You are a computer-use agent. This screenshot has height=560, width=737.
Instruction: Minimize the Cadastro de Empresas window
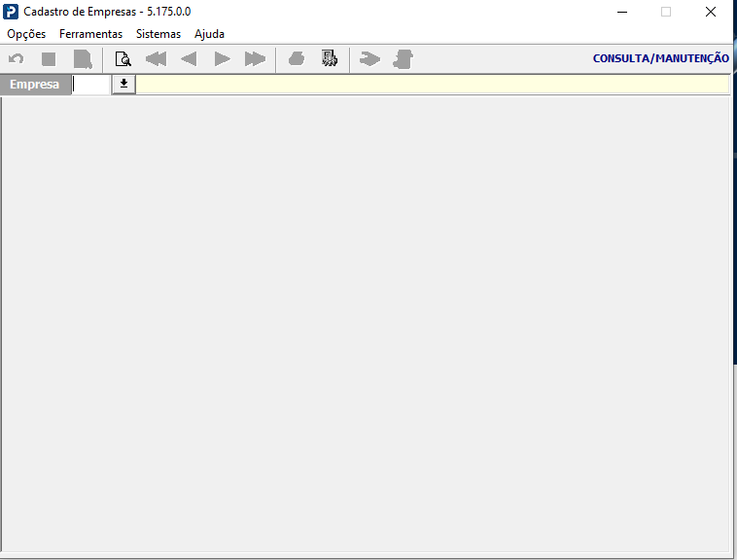[x=622, y=12]
